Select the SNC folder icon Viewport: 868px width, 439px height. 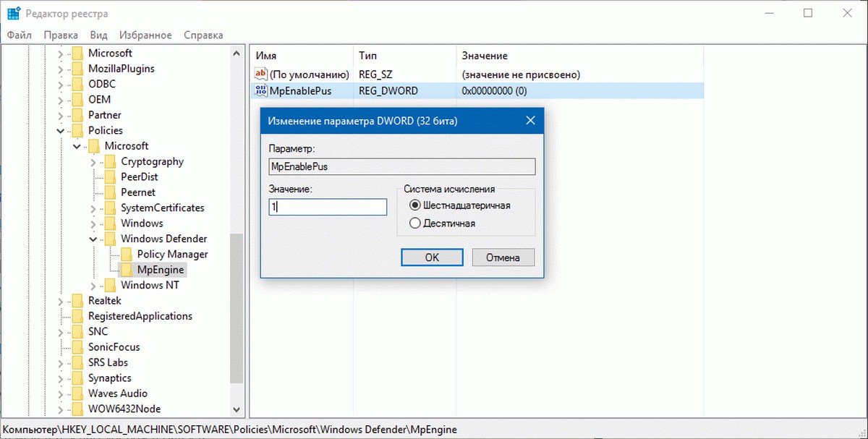(x=77, y=332)
